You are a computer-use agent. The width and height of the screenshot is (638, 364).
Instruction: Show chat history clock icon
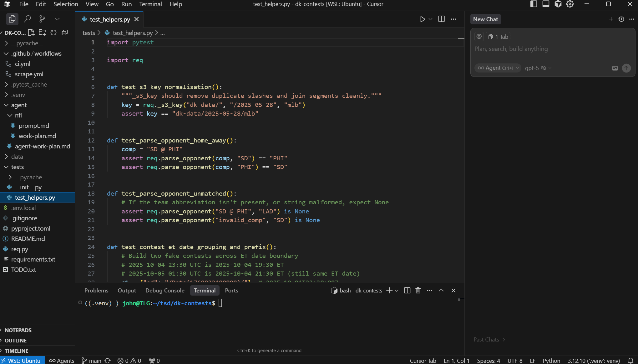621,19
